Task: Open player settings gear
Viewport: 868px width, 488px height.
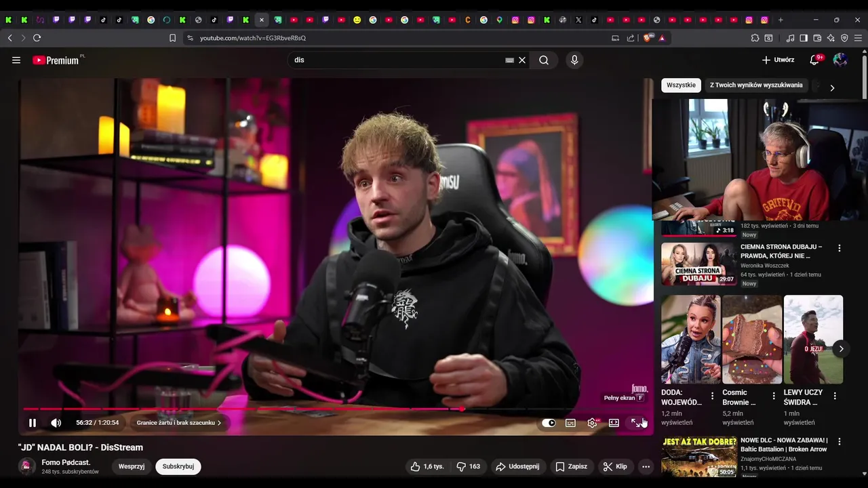Action: tap(593, 423)
